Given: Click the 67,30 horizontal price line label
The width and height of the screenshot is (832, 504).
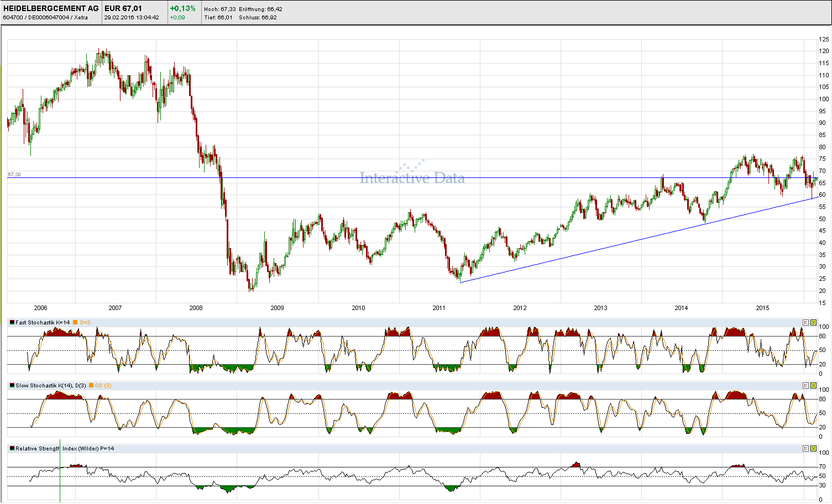Looking at the screenshot, I should pos(14,174).
